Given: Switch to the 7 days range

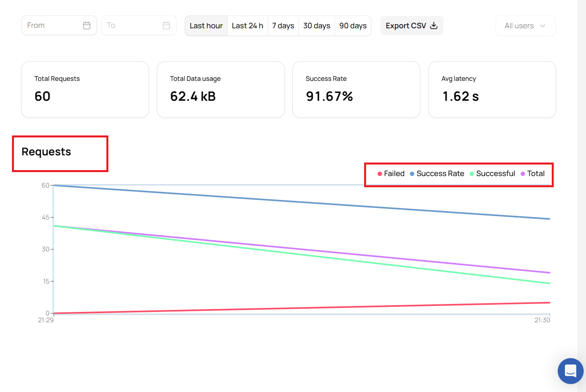Looking at the screenshot, I should pyautogui.click(x=283, y=26).
